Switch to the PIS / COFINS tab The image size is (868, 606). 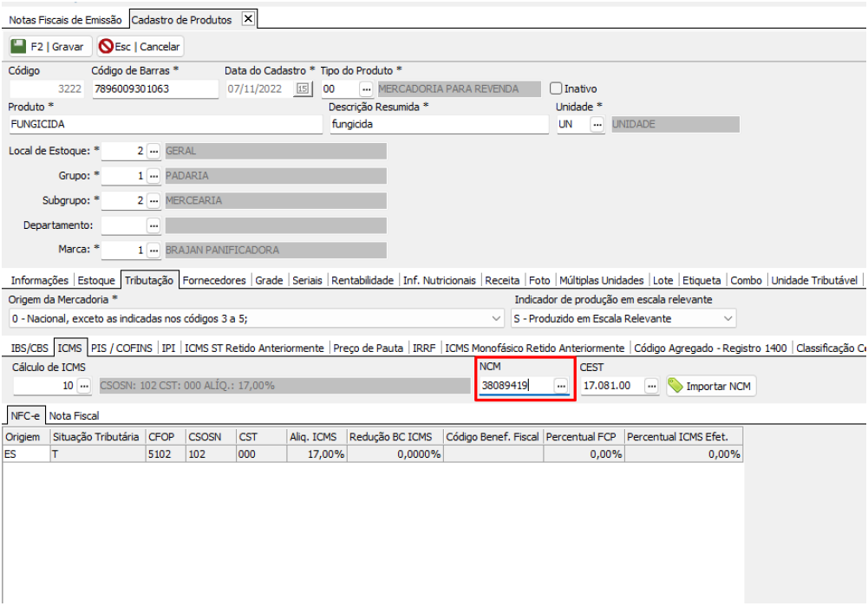(121, 348)
